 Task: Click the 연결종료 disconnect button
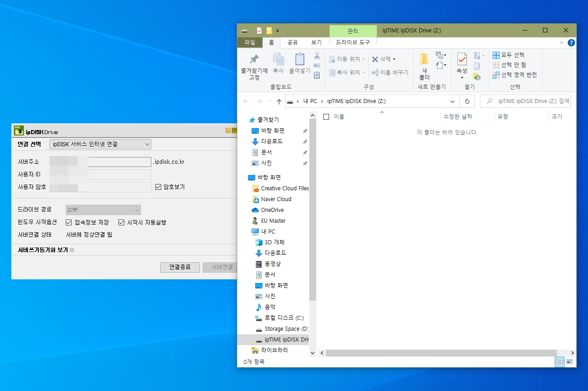(x=180, y=267)
